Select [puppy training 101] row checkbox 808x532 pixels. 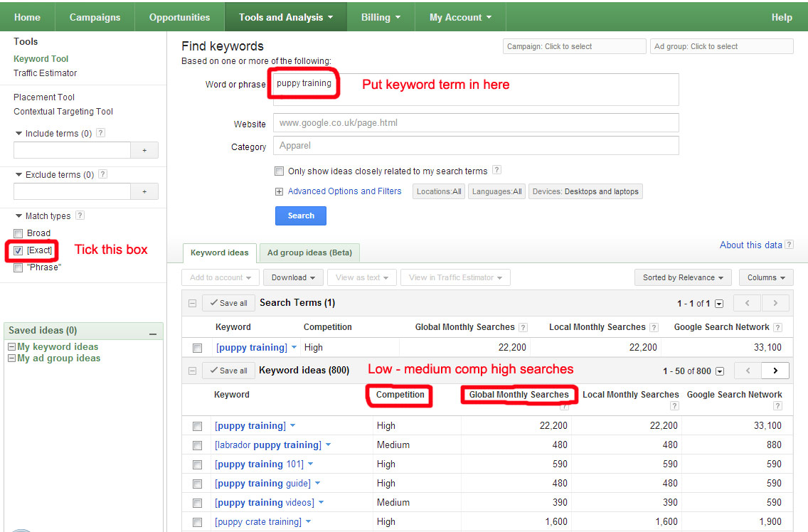click(197, 464)
